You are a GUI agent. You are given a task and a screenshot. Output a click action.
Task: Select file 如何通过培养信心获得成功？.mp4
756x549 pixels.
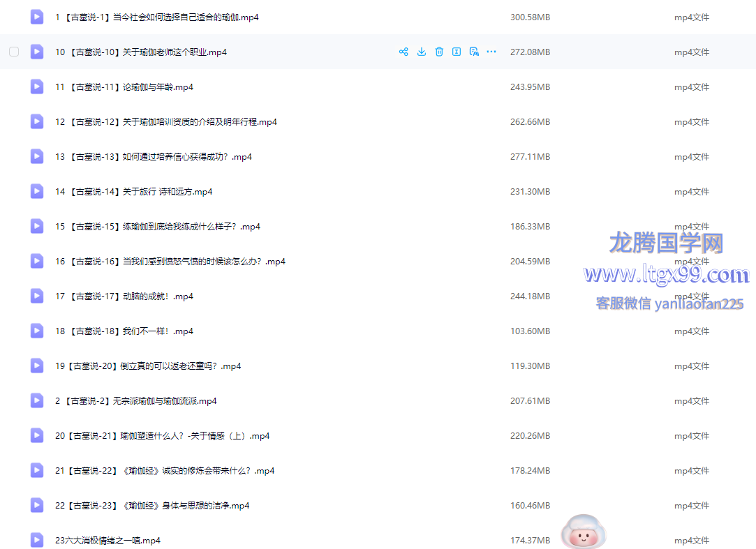point(154,157)
